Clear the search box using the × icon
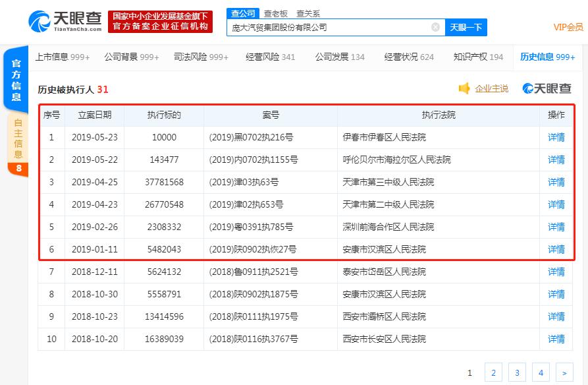This screenshot has height=385, width=588. point(434,27)
